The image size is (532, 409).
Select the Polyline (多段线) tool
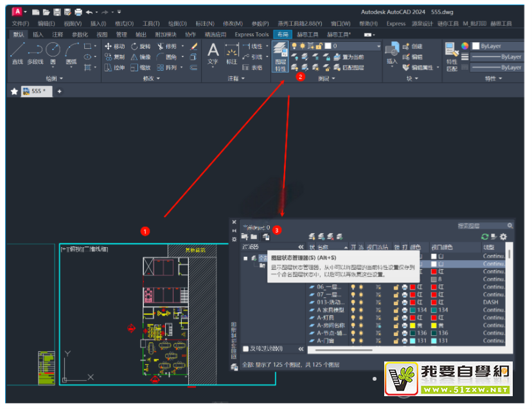point(35,53)
